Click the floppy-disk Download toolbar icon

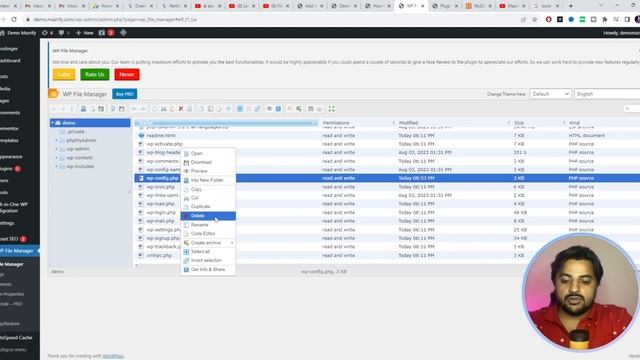pyautogui.click(x=122, y=109)
